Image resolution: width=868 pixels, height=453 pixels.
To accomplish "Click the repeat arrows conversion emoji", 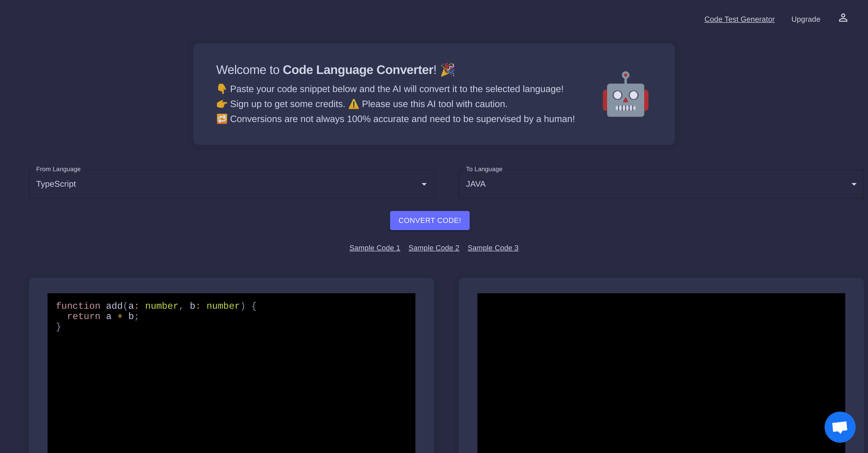I will click(221, 119).
